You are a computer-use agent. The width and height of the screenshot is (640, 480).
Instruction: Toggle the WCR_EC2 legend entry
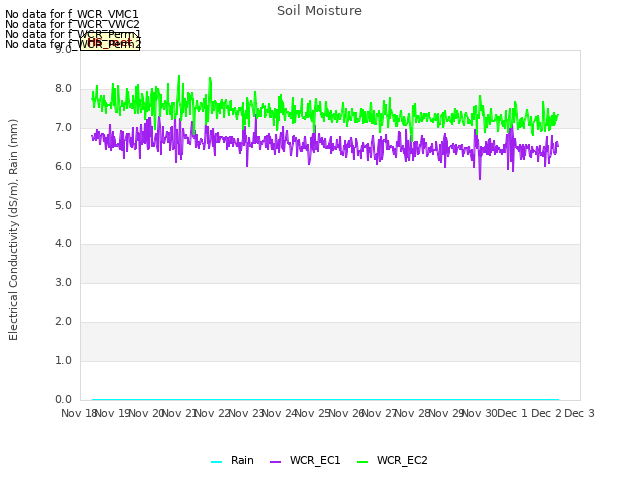[x=392, y=461]
